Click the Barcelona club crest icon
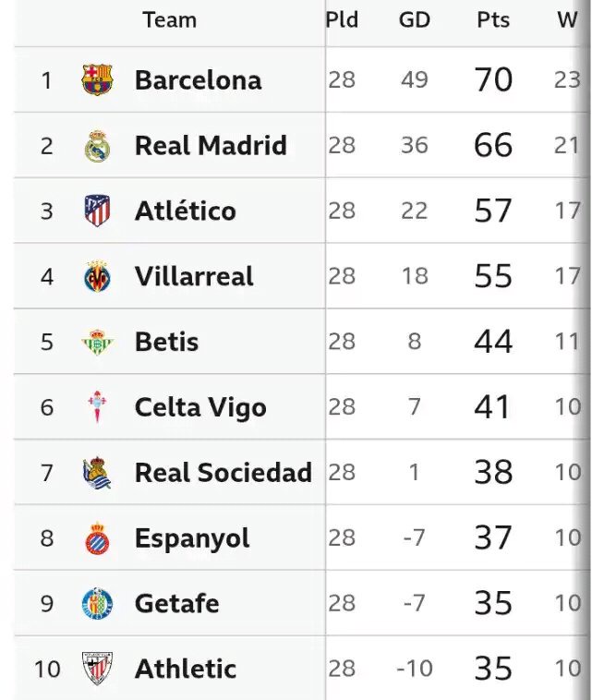The height and width of the screenshot is (700, 604). [97, 80]
